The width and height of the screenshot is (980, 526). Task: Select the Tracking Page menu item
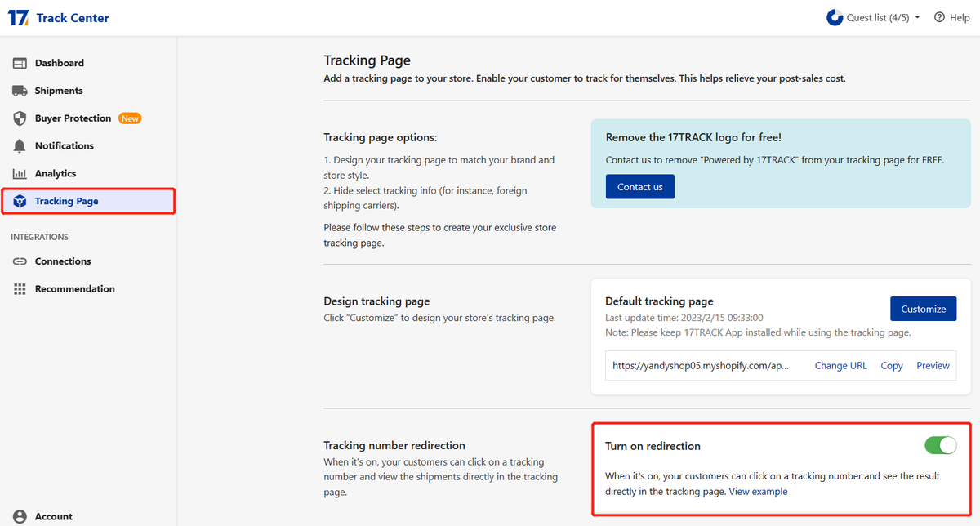tap(88, 201)
